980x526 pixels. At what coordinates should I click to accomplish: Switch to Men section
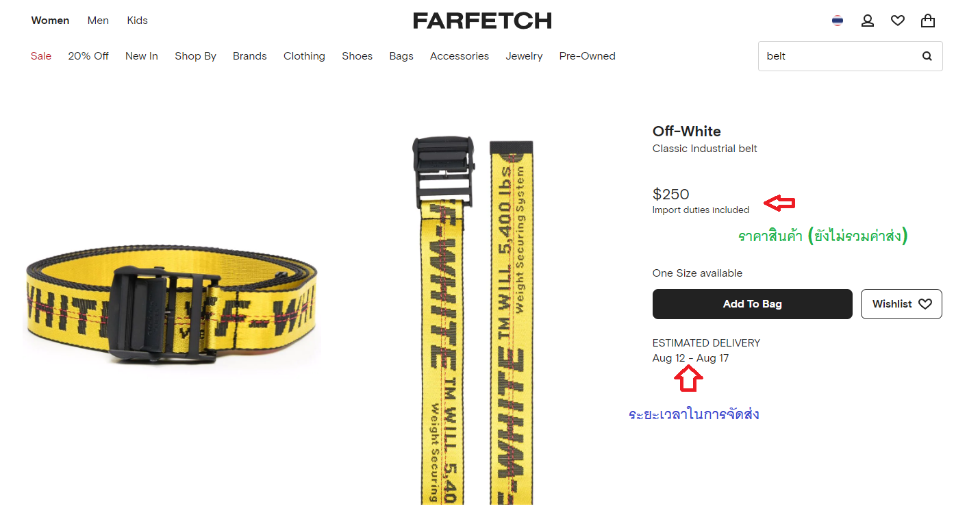coord(98,21)
